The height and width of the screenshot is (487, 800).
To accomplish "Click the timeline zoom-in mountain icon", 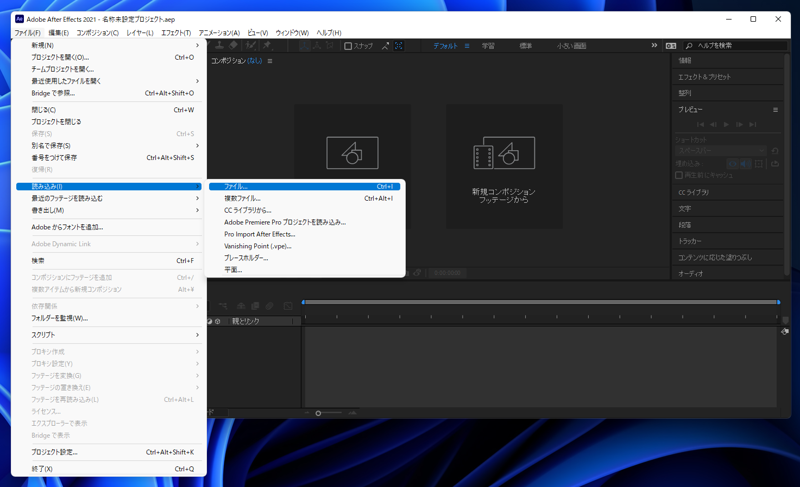I will click(353, 413).
